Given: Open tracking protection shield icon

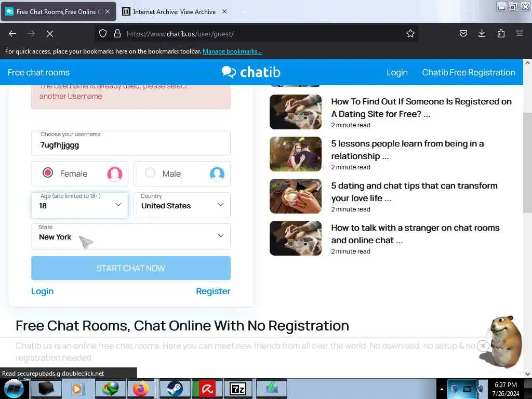Looking at the screenshot, I should (103, 34).
